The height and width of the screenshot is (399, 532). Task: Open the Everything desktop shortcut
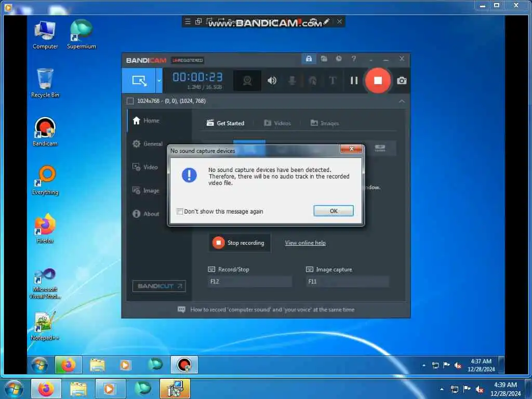[x=45, y=180]
